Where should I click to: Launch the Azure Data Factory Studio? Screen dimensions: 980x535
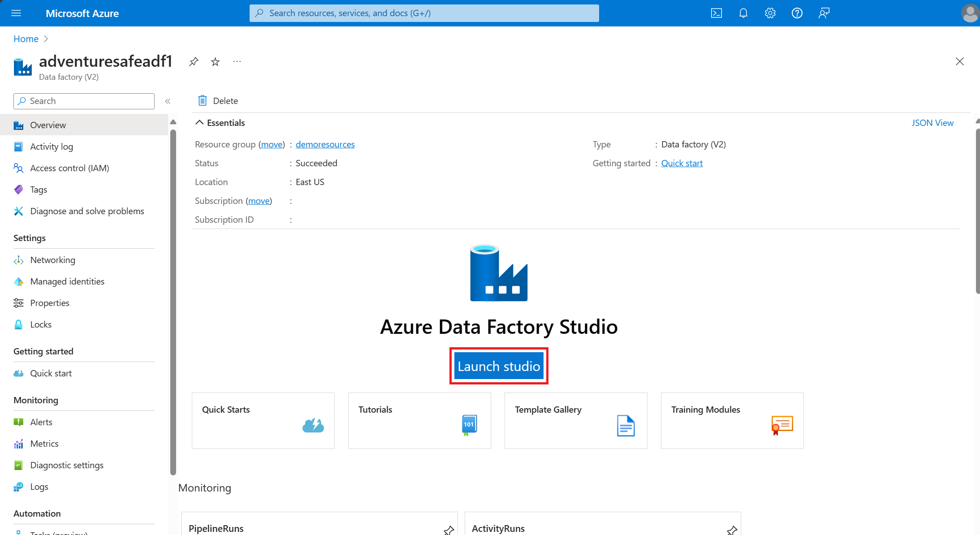(x=498, y=366)
